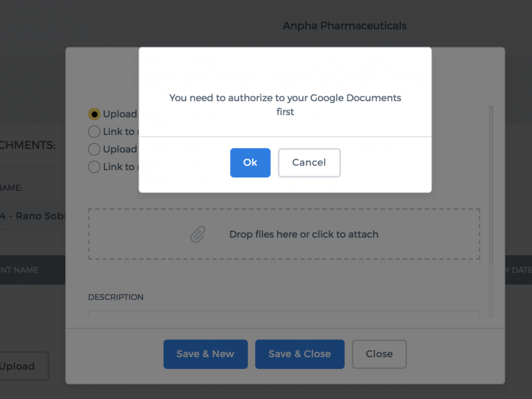Click the paperclip attach icon
532x399 pixels.
[198, 235]
